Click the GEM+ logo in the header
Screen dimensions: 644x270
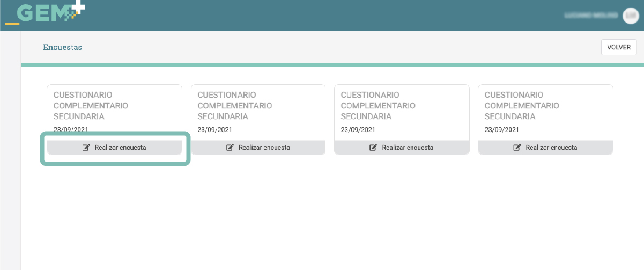point(45,13)
